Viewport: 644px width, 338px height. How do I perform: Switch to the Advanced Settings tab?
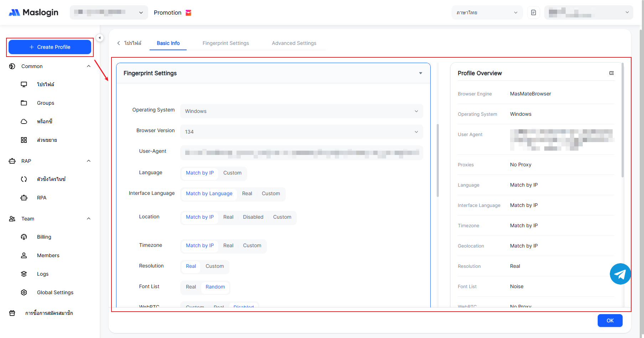[x=294, y=43]
